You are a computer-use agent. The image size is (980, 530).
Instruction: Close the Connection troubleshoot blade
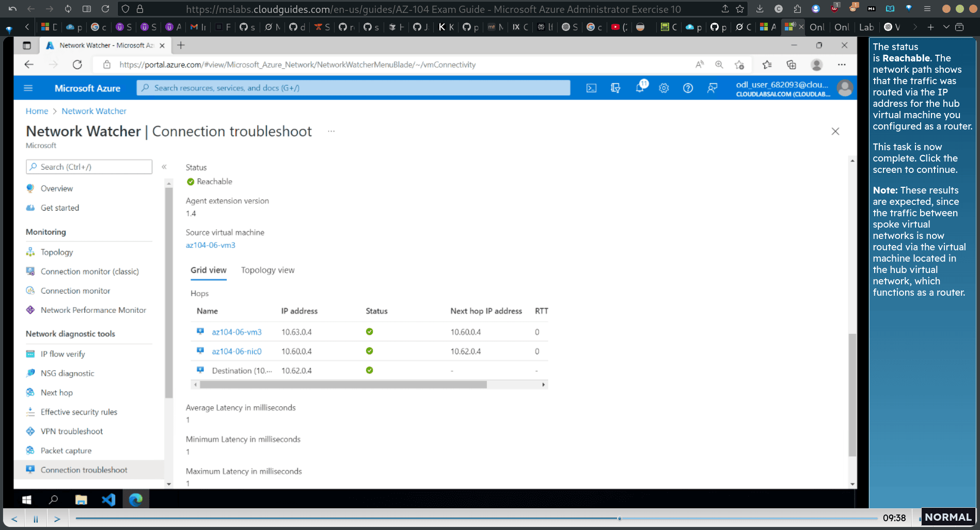pos(835,132)
